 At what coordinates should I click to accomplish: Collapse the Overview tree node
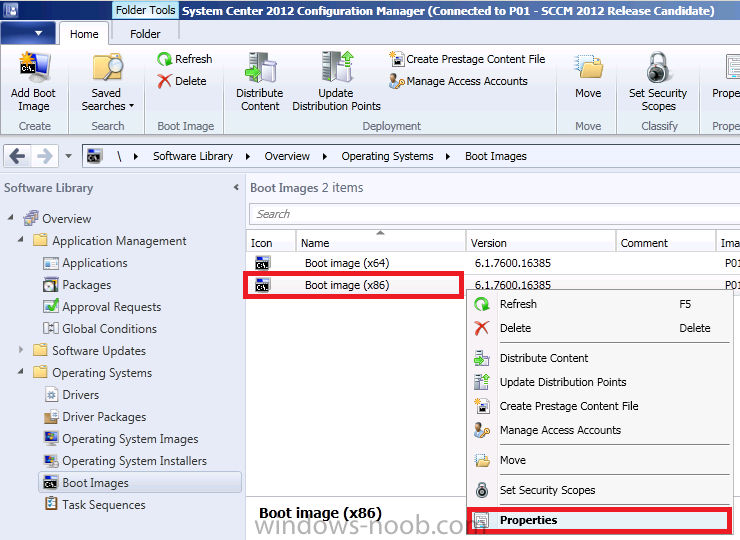pyautogui.click(x=11, y=218)
